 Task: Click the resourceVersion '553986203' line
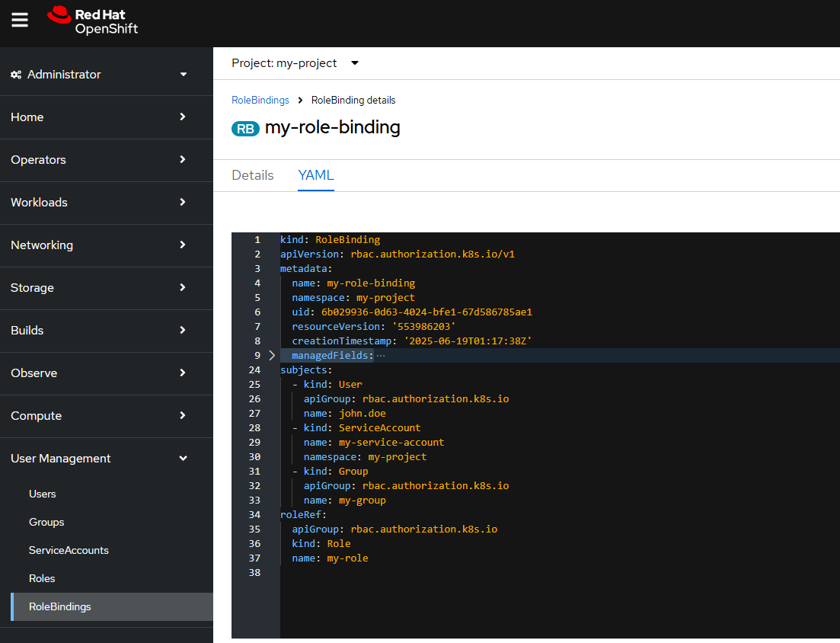pyautogui.click(x=374, y=326)
